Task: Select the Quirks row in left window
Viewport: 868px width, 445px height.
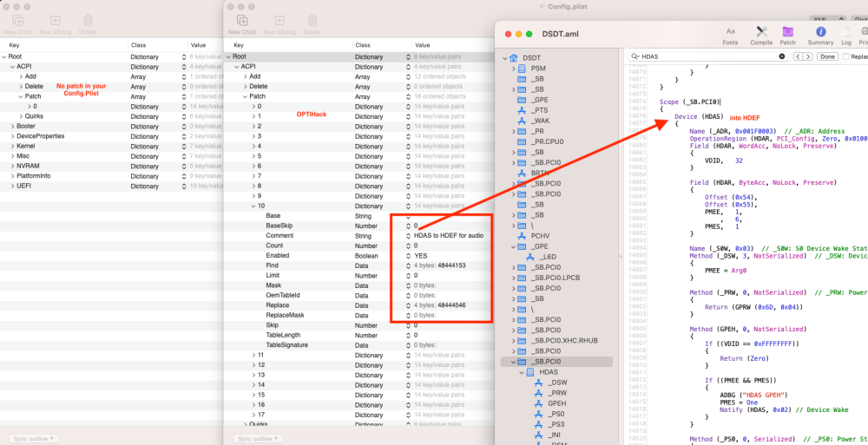Action: click(111, 116)
